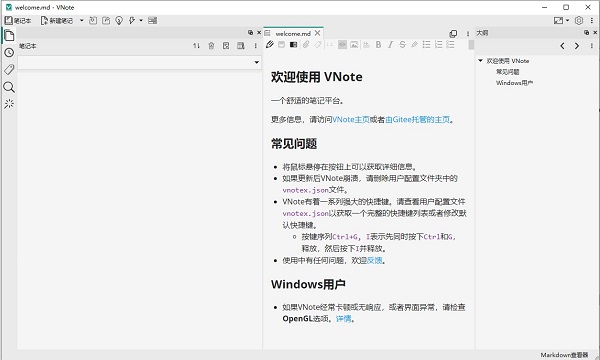The width and height of the screenshot is (600, 360).
Task: Open the light bulb flash page icon
Action: click(x=119, y=21)
